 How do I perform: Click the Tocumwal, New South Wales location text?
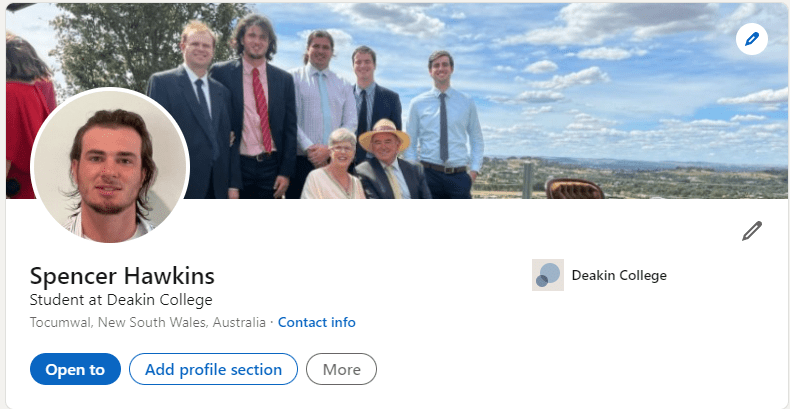pyautogui.click(x=148, y=322)
